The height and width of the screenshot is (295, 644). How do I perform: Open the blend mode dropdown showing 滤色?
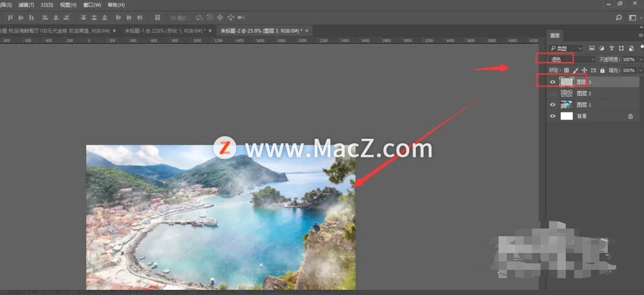(571, 59)
